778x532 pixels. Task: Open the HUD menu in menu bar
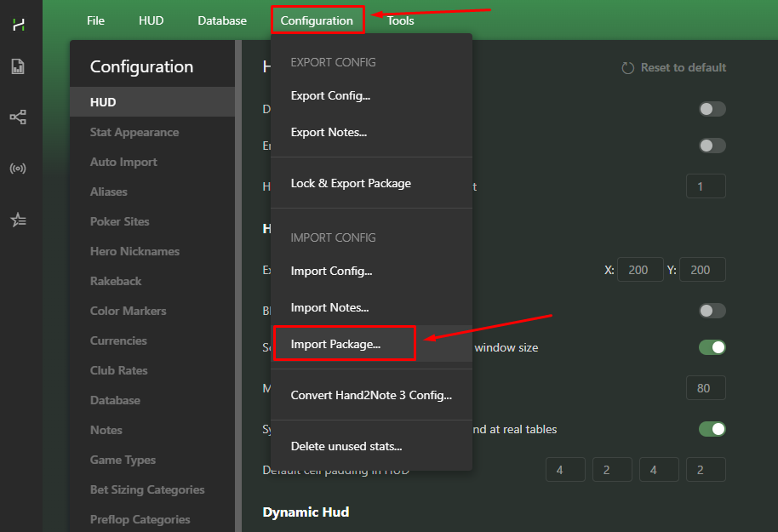152,20
